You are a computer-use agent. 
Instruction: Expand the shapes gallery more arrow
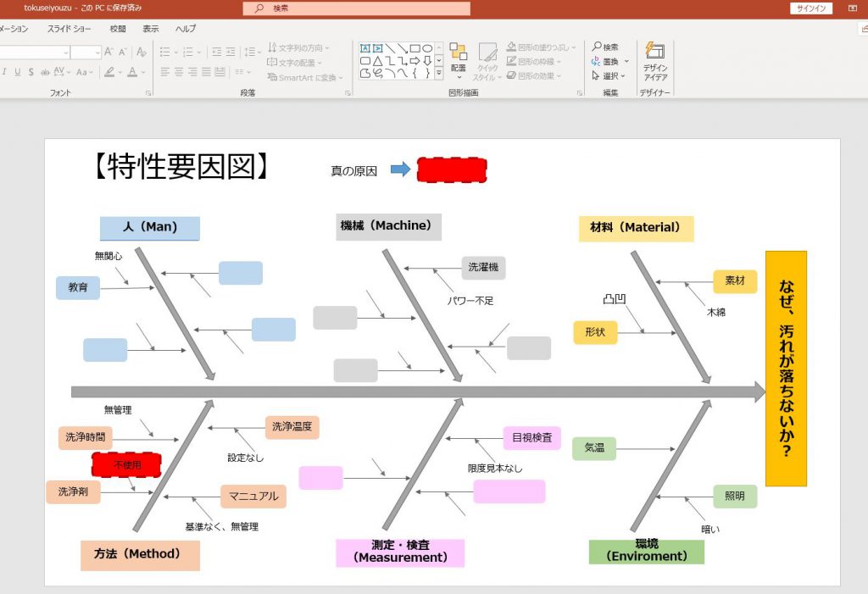pos(439,74)
